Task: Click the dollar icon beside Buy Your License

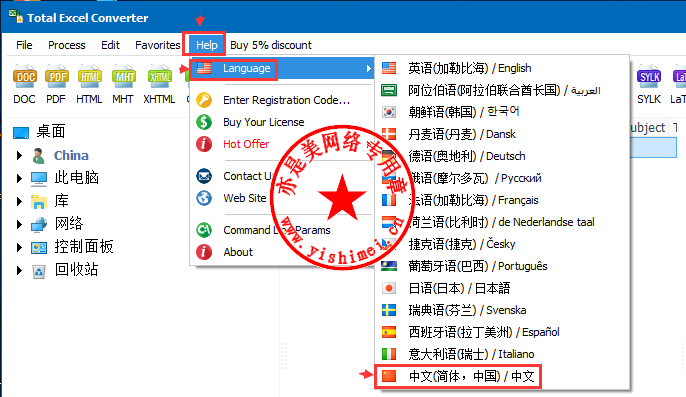Action: pos(204,122)
